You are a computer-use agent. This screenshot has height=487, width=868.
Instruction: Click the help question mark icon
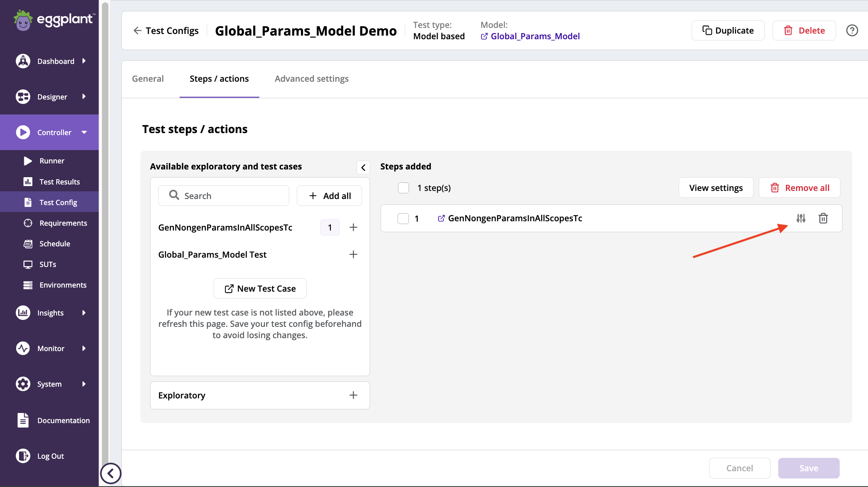tap(852, 30)
